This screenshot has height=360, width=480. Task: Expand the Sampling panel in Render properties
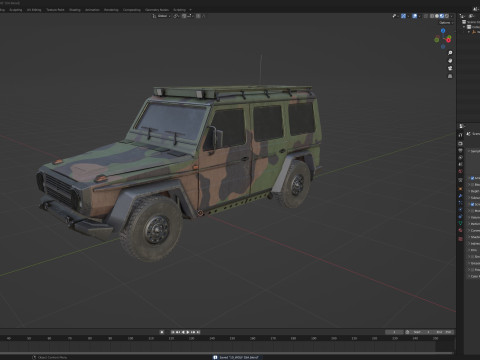(x=474, y=151)
